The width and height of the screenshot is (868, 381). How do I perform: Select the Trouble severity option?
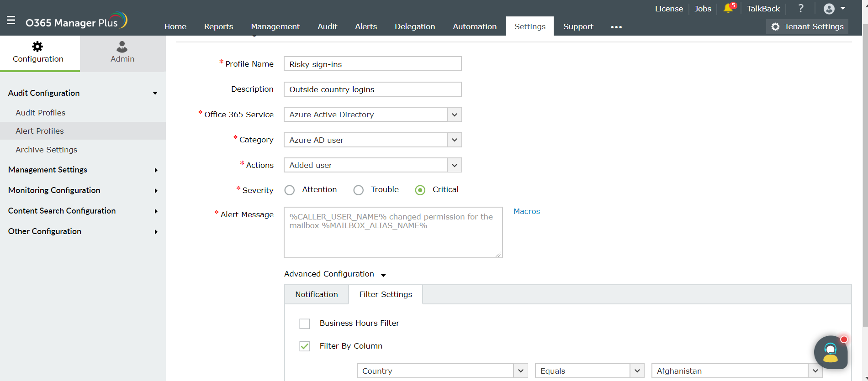click(x=359, y=190)
